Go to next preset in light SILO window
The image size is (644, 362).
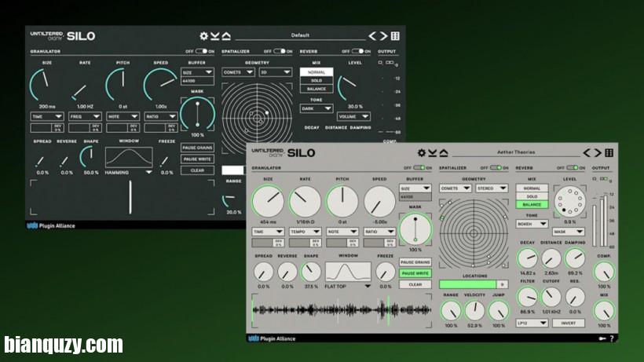click(598, 153)
